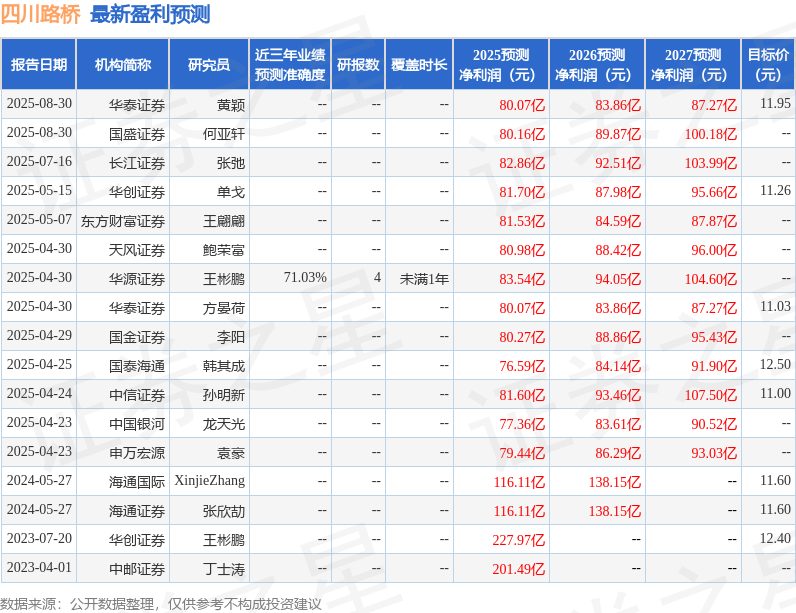Click institution 申万宏源
Viewport: 796px width, 613px height.
point(137,453)
